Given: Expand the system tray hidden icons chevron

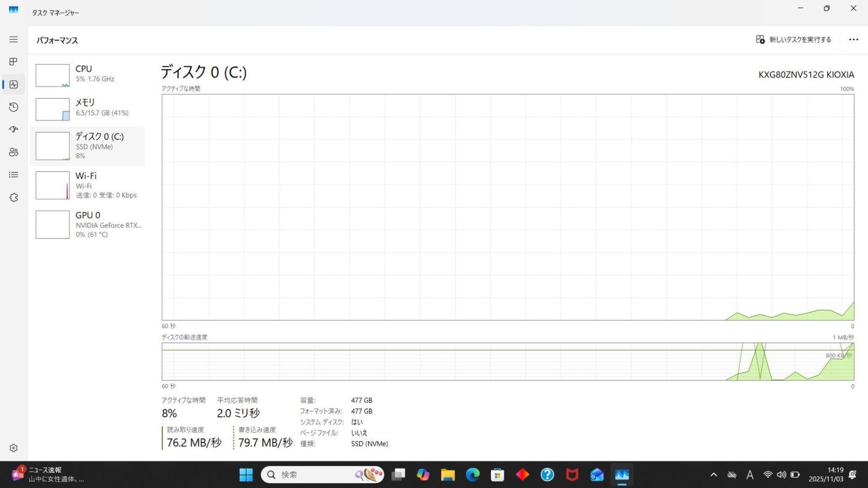Looking at the screenshot, I should tap(714, 475).
